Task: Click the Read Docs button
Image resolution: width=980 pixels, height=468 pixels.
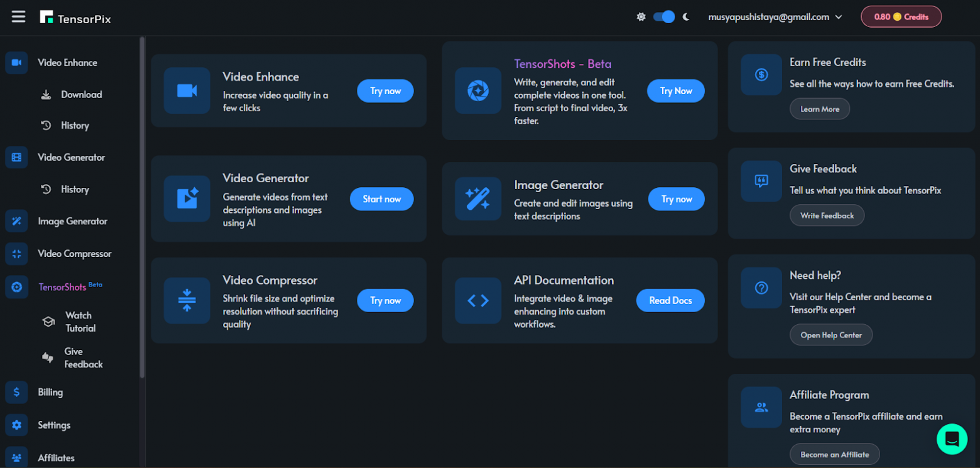Action: (670, 301)
